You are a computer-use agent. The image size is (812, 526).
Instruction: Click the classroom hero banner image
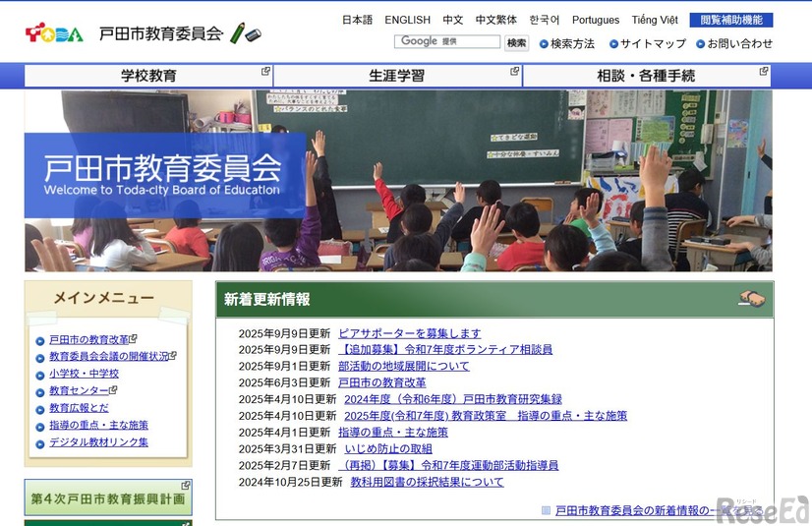[399, 181]
